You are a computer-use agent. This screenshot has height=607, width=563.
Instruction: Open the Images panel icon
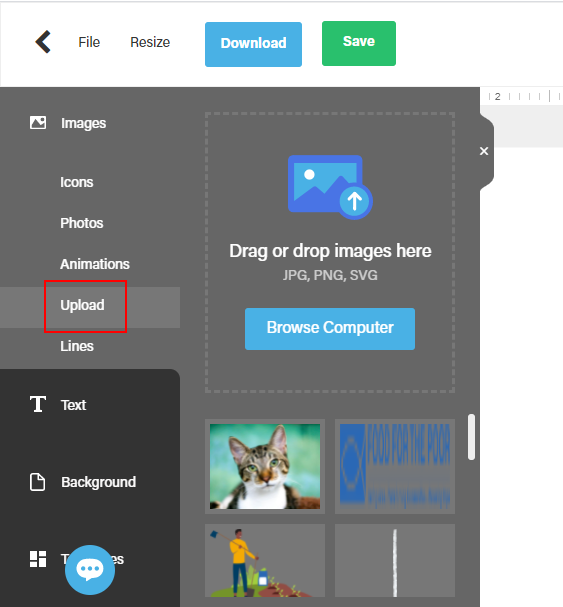(38, 123)
